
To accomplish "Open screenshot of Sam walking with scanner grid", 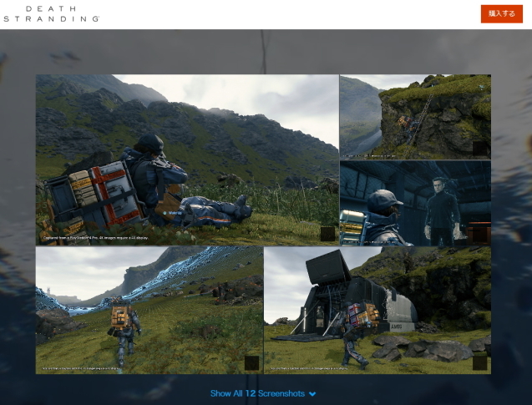I will tap(149, 311).
